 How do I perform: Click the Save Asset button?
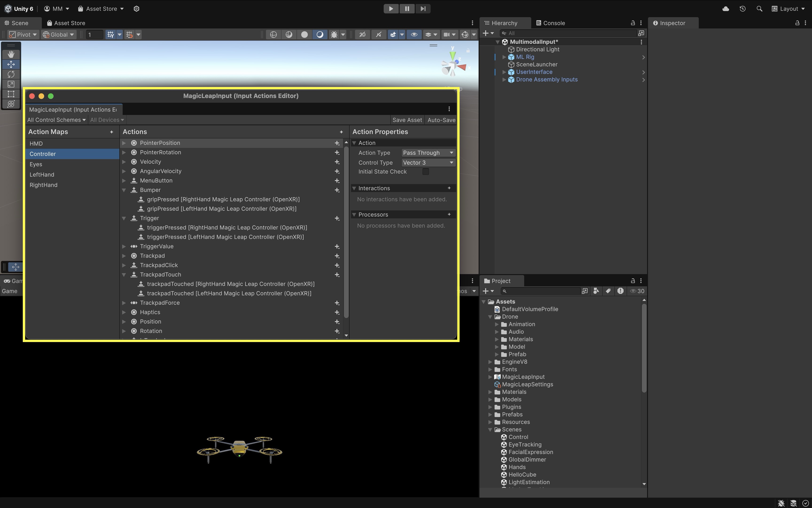407,120
